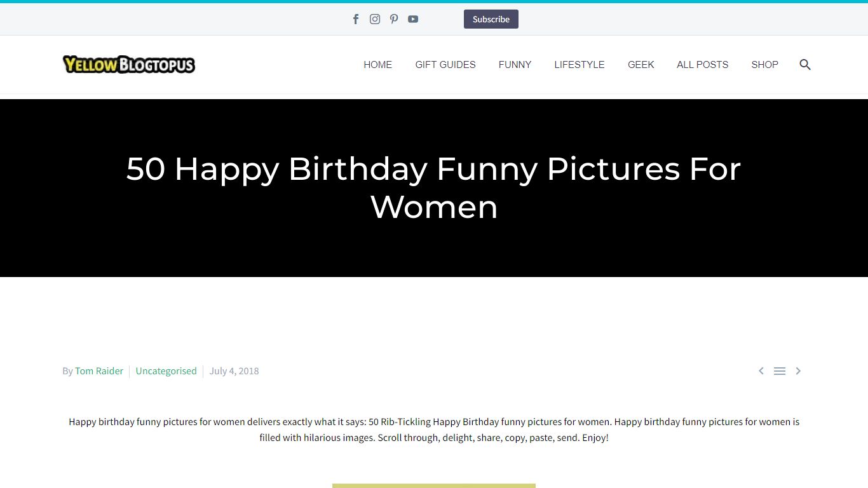
Task: Click the search magnifier icon
Action: point(805,64)
